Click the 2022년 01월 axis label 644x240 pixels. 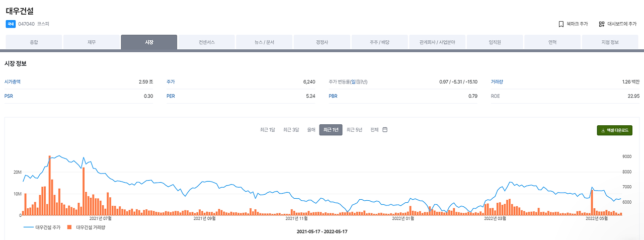(403, 218)
